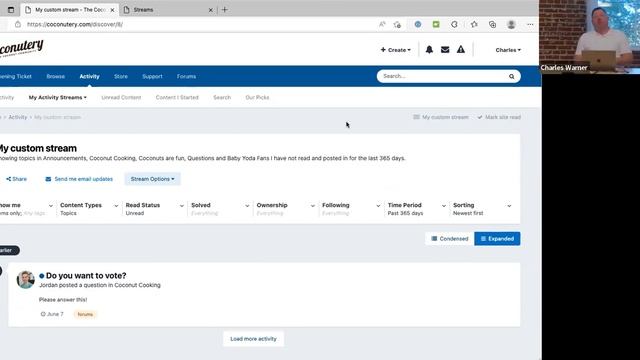Screen dimensions: 640x360
Task: Open the messages envelope icon
Action: [x=445, y=50]
